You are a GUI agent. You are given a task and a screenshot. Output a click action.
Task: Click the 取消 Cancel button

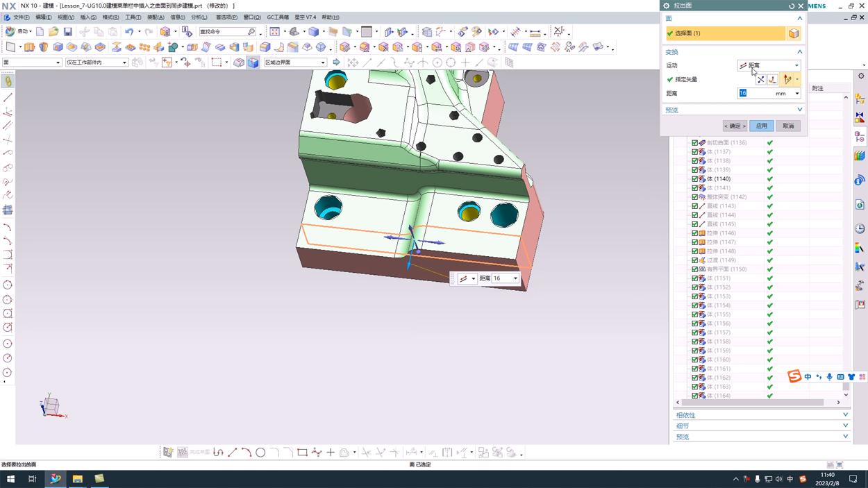click(788, 126)
